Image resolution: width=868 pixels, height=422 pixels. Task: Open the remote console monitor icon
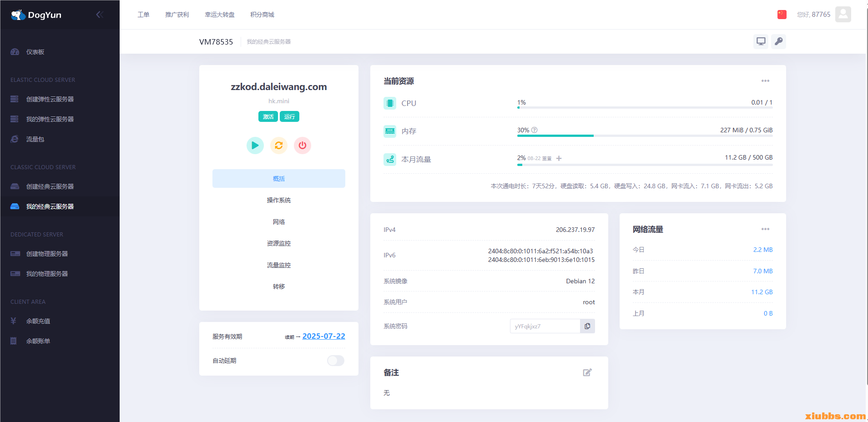(x=761, y=41)
